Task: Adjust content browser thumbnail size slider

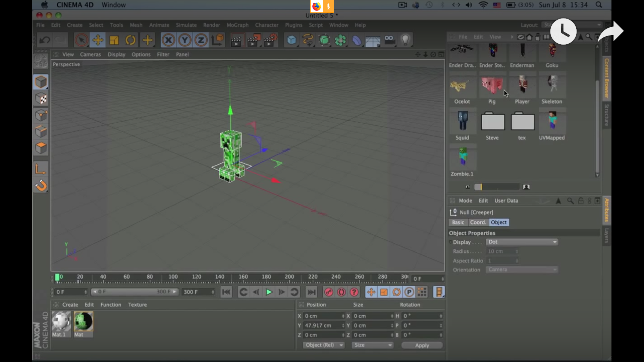Action: (x=497, y=187)
